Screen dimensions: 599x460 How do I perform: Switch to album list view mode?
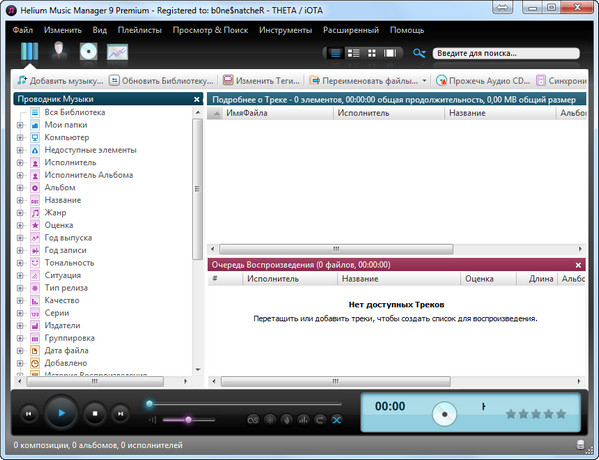click(x=353, y=53)
